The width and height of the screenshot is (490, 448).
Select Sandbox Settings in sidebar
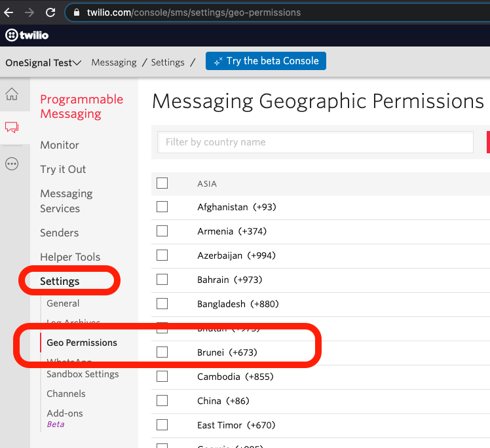83,374
